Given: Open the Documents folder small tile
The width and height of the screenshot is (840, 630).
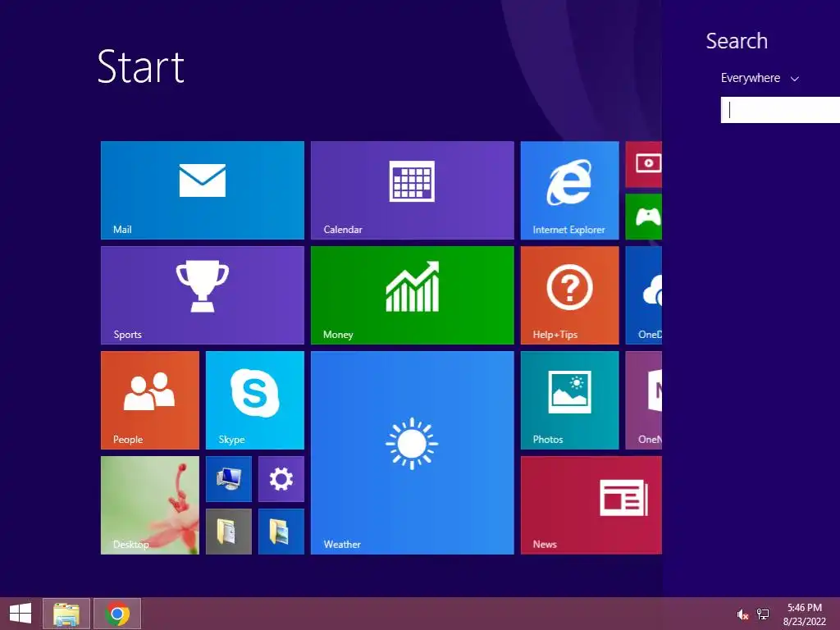Looking at the screenshot, I should point(229,532).
